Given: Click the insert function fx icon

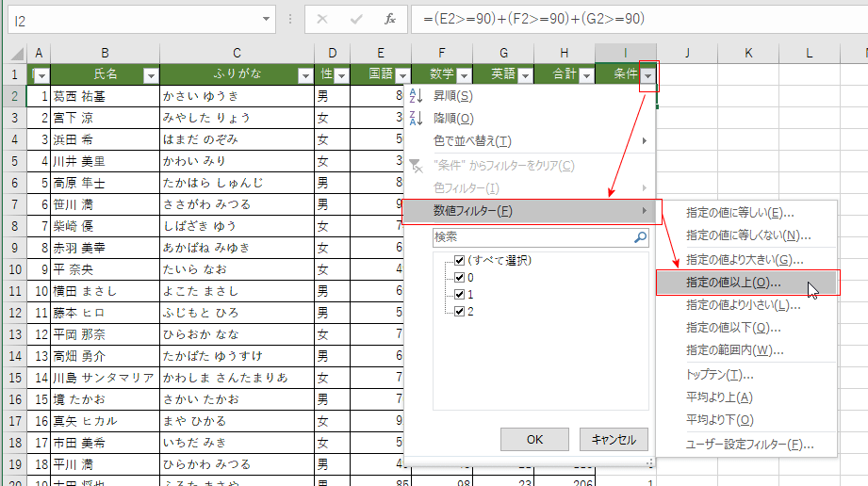Looking at the screenshot, I should [390, 20].
